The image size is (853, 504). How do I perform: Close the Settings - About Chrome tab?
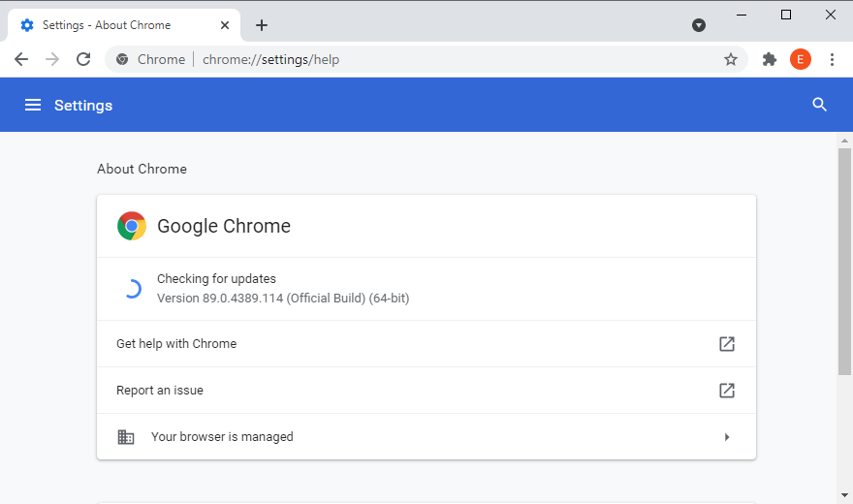pos(224,25)
